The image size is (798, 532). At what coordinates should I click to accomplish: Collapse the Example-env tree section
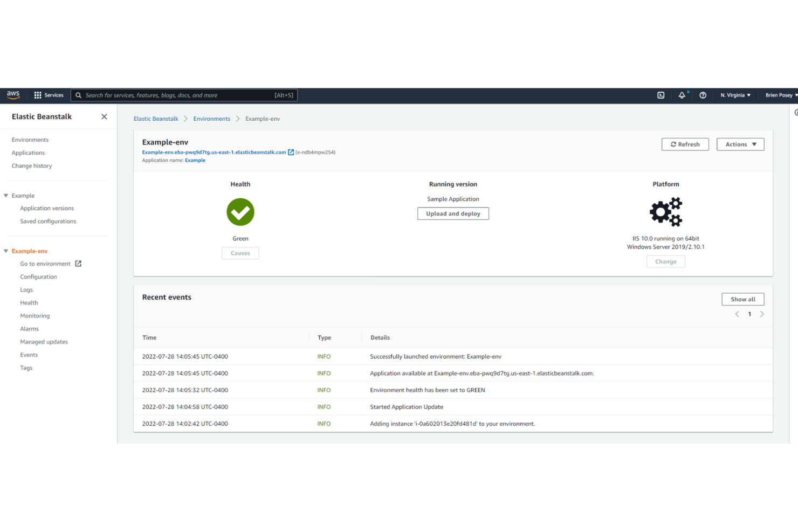pos(5,251)
